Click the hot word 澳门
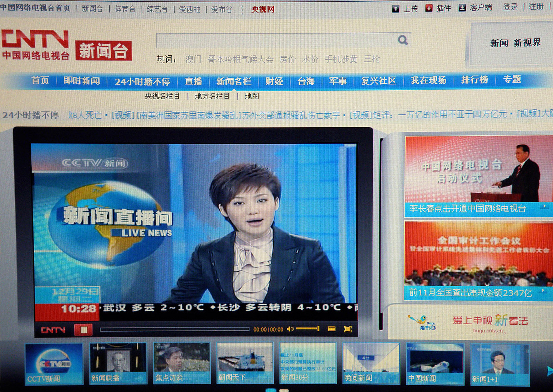553x392 pixels. [194, 59]
